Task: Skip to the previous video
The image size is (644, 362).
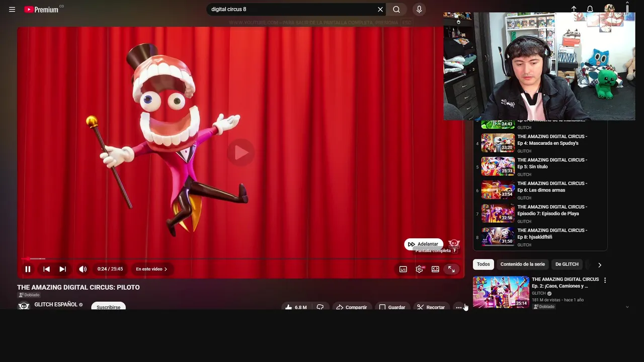Action: click(x=46, y=269)
